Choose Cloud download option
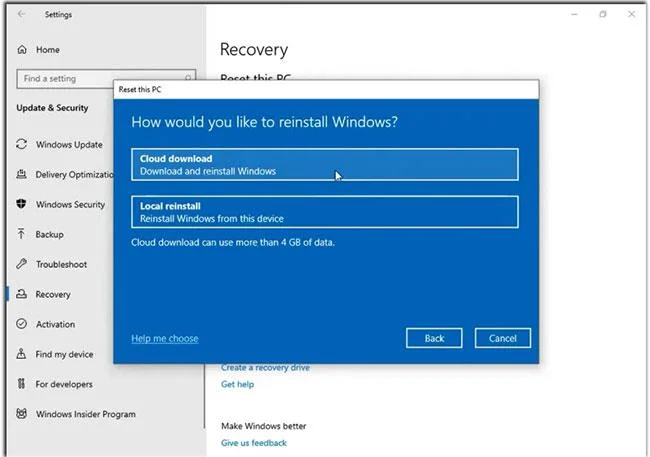Viewport: 650px width, 457px height. tap(325, 165)
